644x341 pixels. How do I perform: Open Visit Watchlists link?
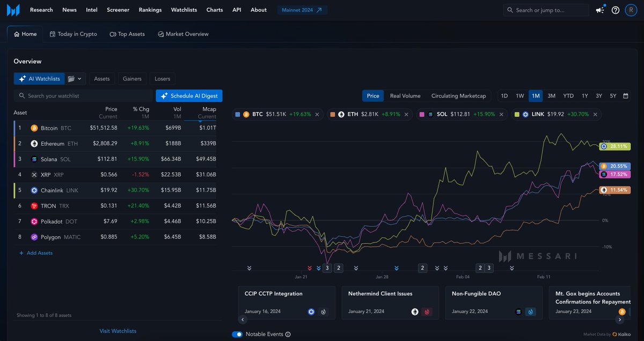pyautogui.click(x=118, y=331)
